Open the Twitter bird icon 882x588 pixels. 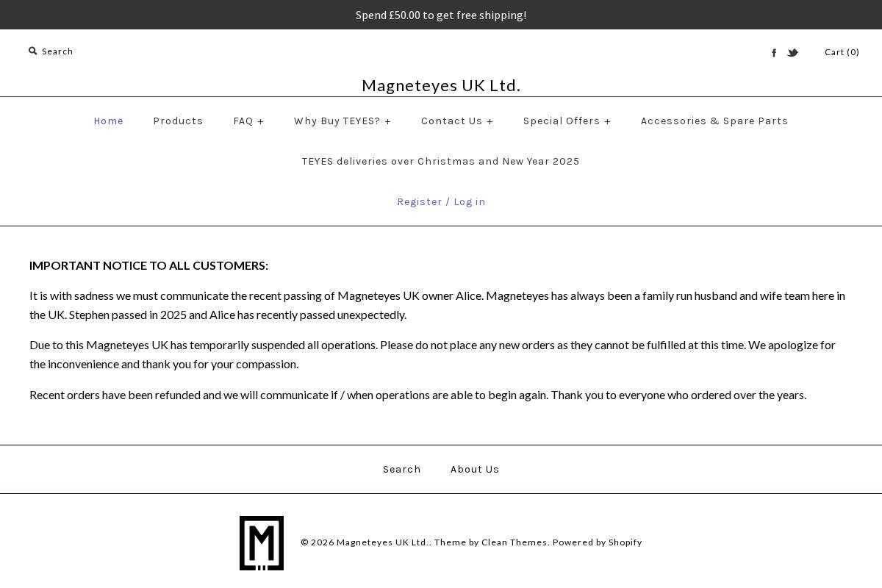(792, 53)
